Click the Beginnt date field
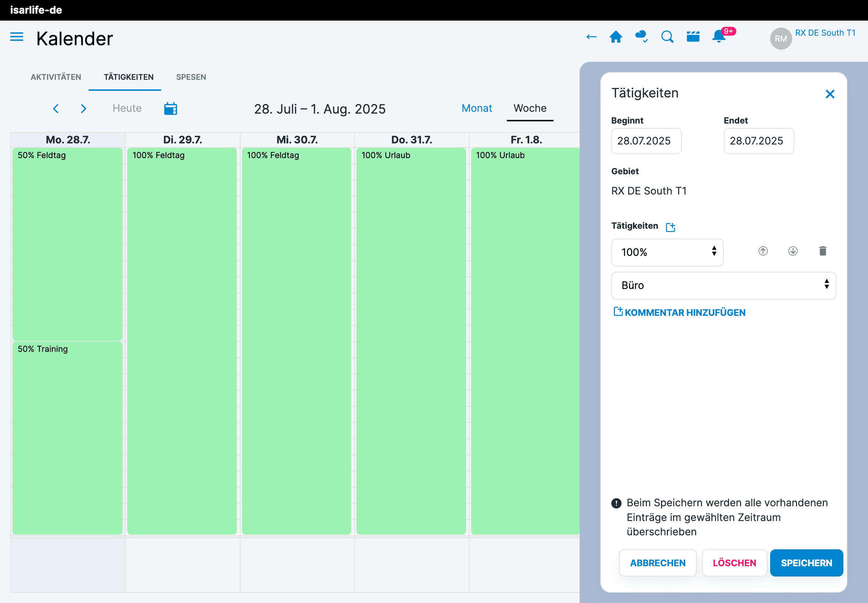This screenshot has height=603, width=868. [x=646, y=141]
